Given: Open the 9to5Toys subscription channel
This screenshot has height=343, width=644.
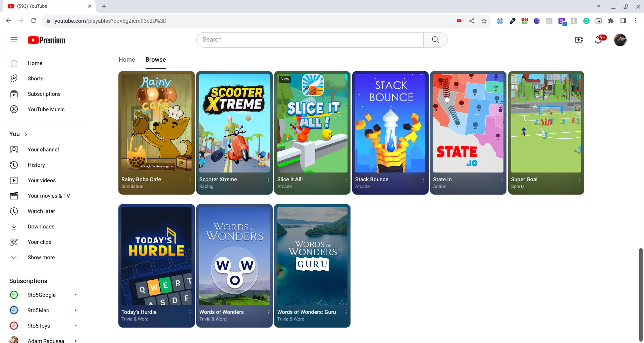Looking at the screenshot, I should pyautogui.click(x=39, y=326).
